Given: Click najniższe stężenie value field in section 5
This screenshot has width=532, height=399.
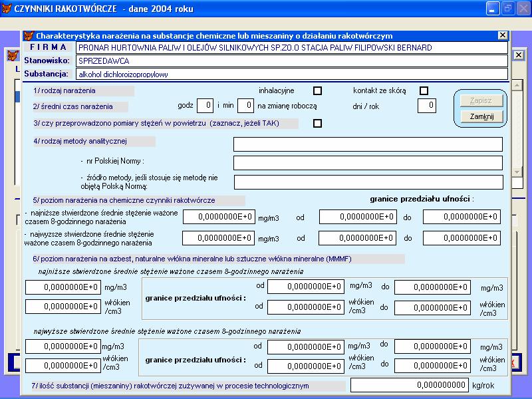Looking at the screenshot, I should [219, 217].
